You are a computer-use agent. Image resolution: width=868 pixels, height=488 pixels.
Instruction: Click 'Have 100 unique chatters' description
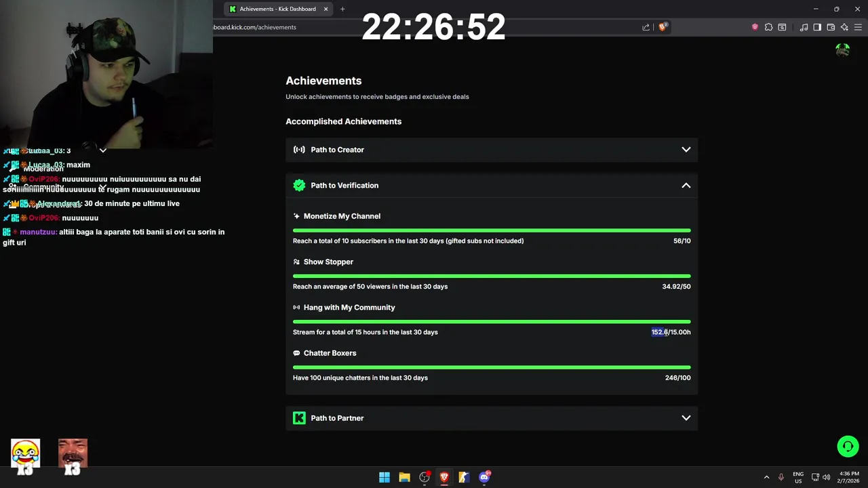[x=360, y=378]
